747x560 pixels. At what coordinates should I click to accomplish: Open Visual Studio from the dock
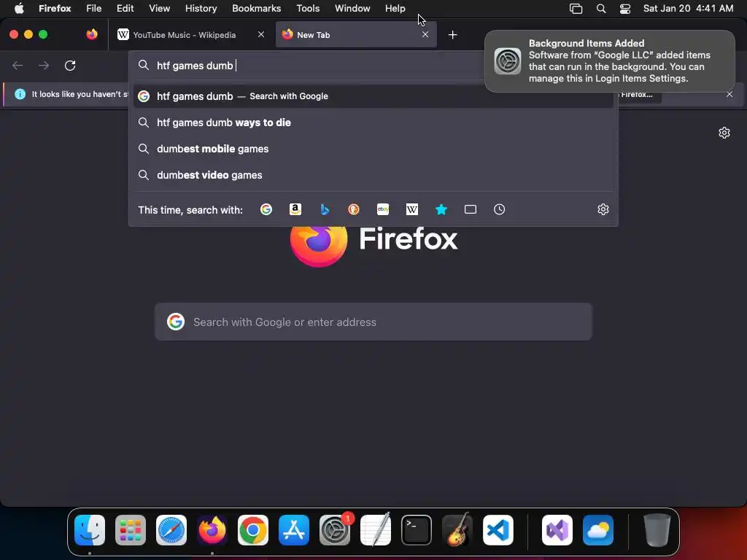click(x=557, y=530)
